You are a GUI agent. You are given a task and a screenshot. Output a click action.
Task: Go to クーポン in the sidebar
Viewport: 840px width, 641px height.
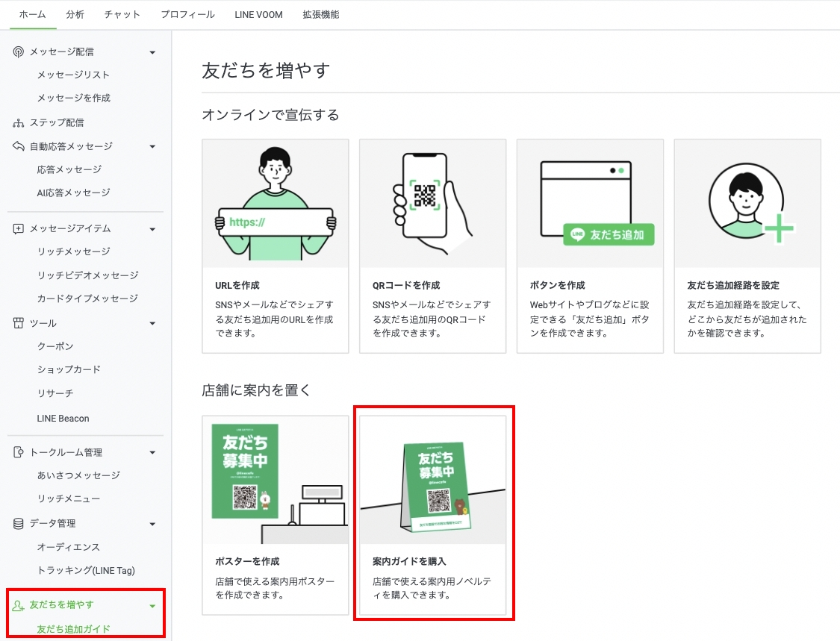coord(55,346)
